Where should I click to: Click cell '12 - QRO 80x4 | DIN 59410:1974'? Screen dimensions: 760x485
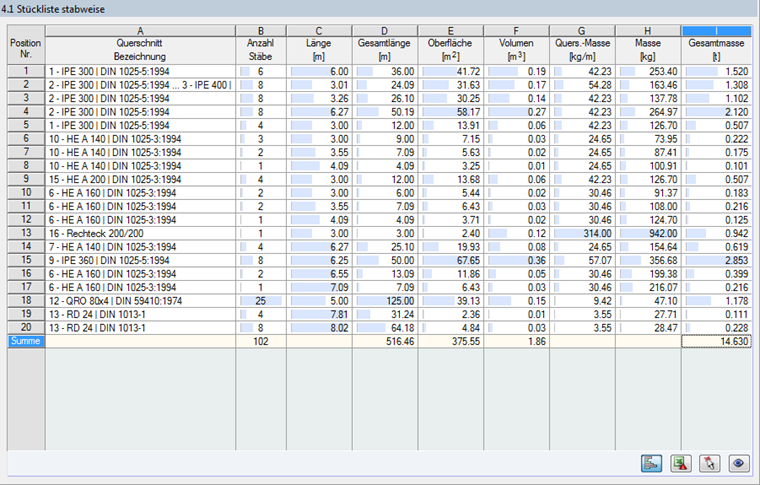[x=140, y=301]
